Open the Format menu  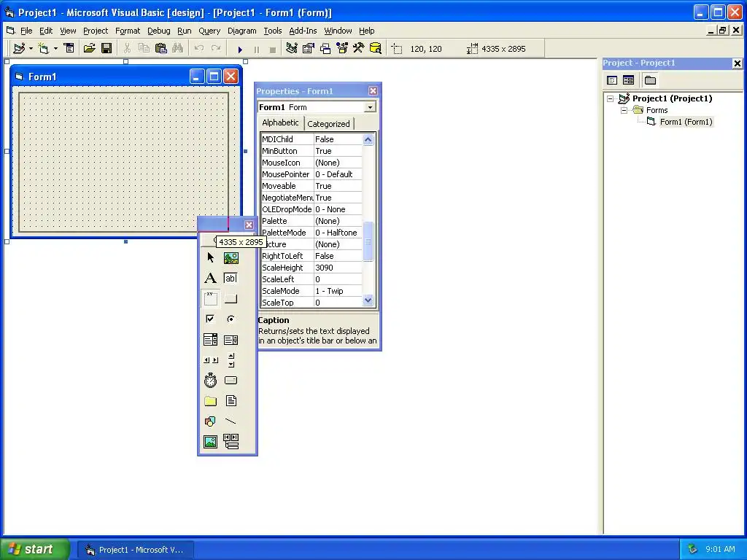pyautogui.click(x=128, y=31)
